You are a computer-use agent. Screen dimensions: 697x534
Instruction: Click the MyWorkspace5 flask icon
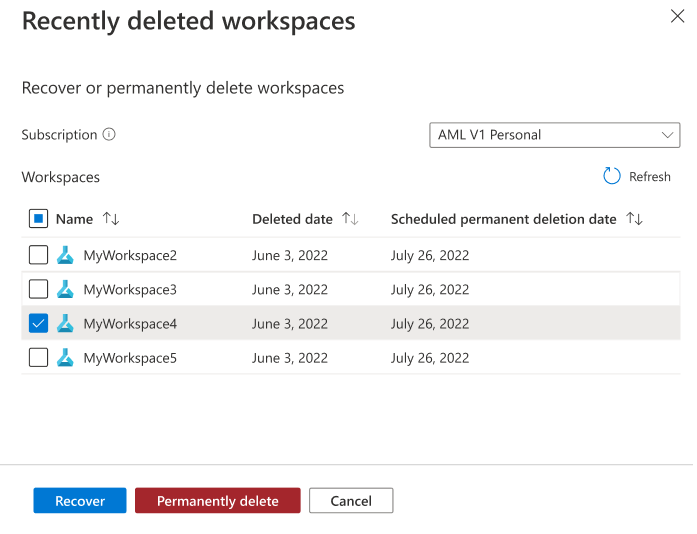click(x=66, y=357)
